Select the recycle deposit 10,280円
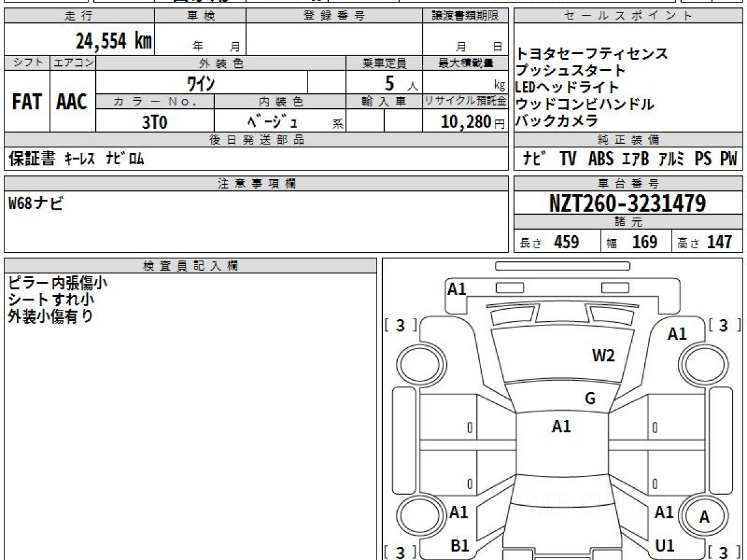747x560 pixels. click(473, 123)
